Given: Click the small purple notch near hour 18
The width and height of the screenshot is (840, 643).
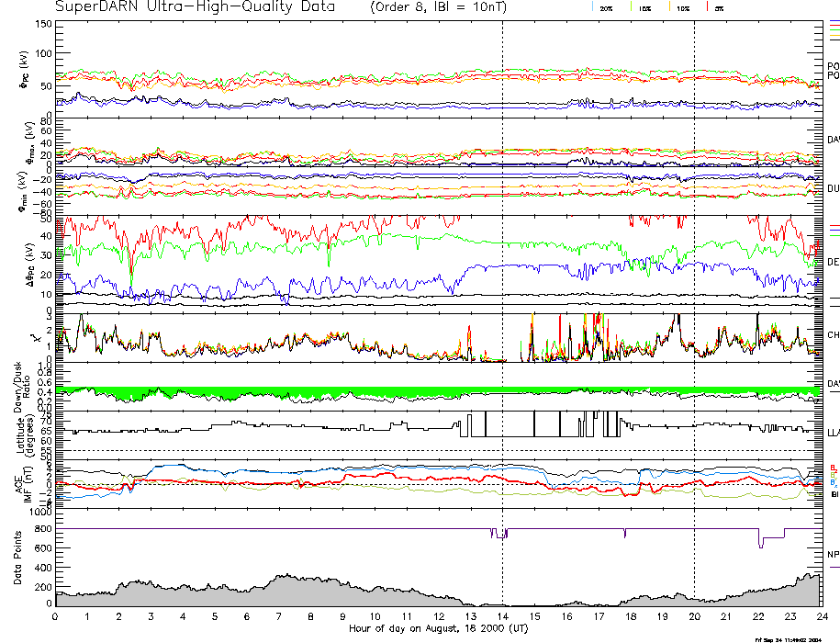Looking at the screenshot, I should pyautogui.click(x=624, y=534).
